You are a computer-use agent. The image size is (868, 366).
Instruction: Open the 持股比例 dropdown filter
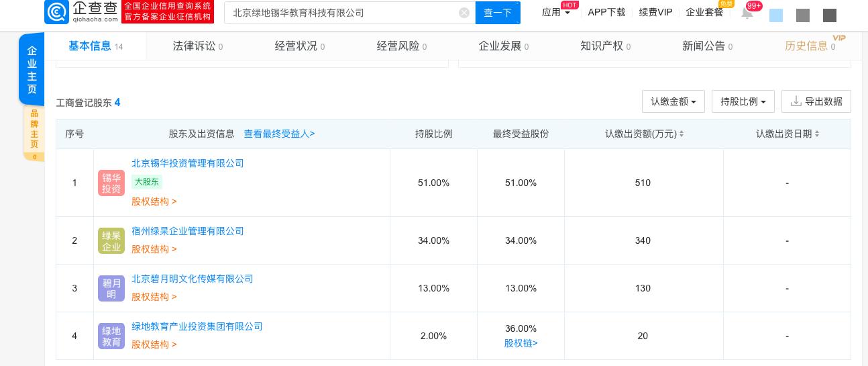point(743,101)
